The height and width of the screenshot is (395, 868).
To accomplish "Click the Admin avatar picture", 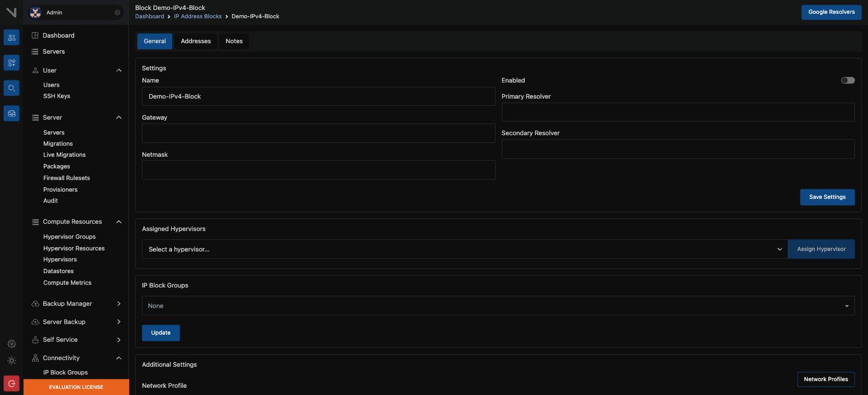I will pos(35,12).
